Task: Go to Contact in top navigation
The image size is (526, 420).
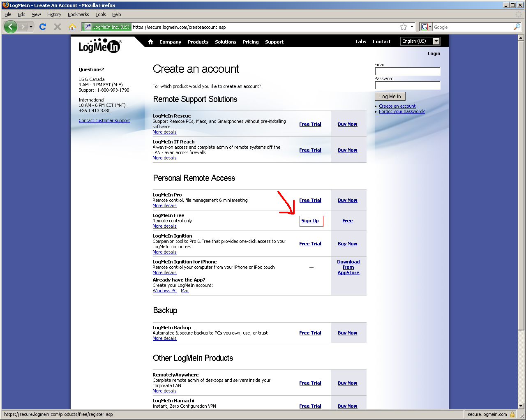Action: pyautogui.click(x=382, y=42)
